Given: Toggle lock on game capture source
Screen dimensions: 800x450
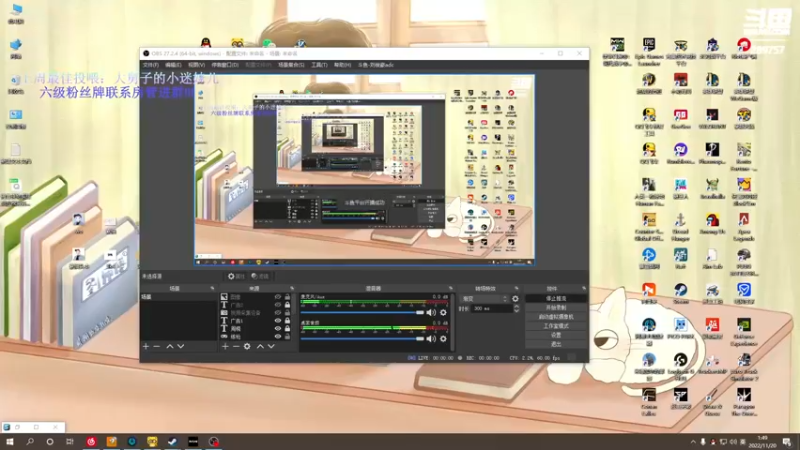Looking at the screenshot, I should pos(287,337).
